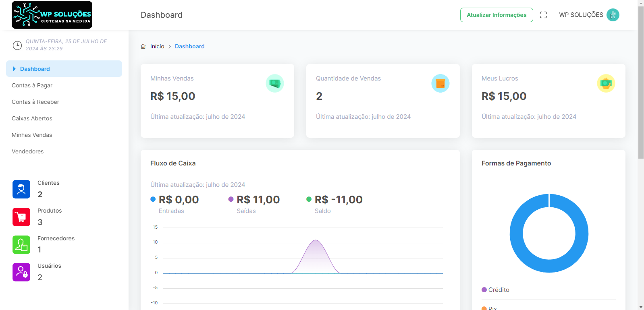Open the red Produtos cart icon
Image resolution: width=644 pixels, height=310 pixels.
21,217
